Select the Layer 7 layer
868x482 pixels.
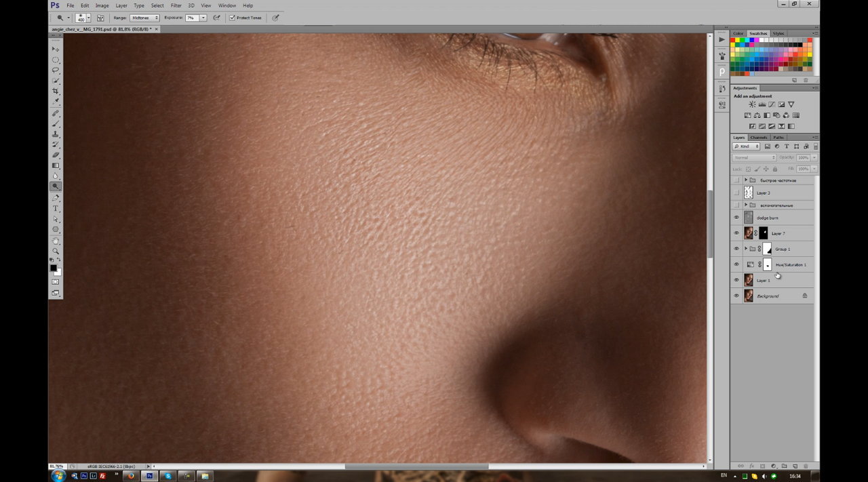coord(778,233)
